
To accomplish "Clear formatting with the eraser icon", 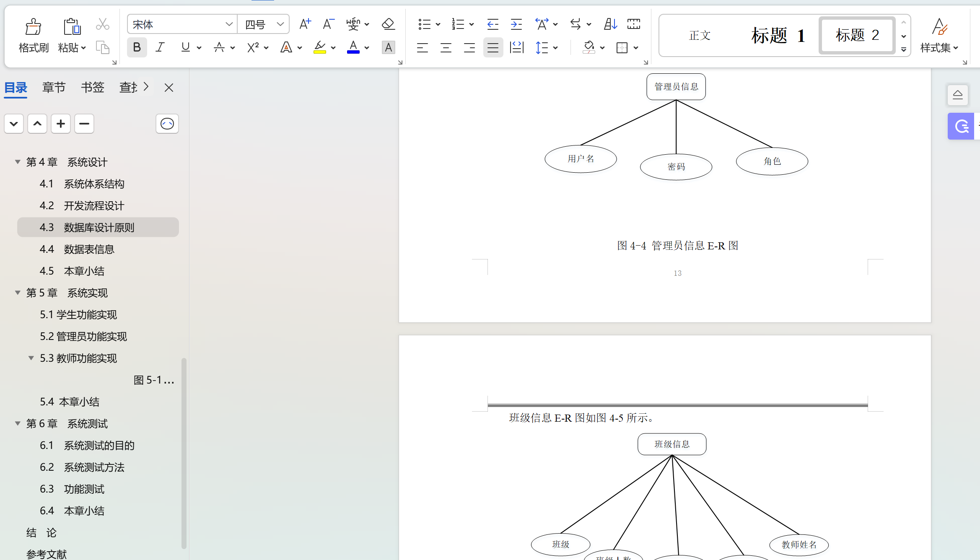I will tap(388, 24).
